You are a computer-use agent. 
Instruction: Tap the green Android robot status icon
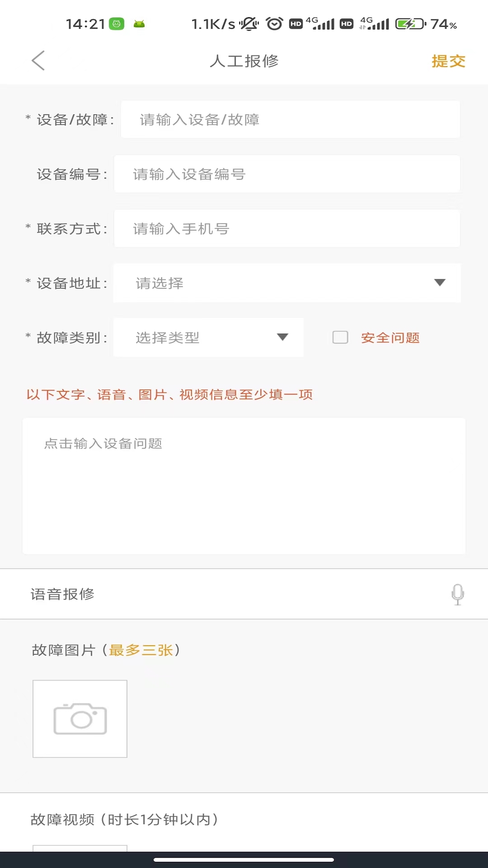[139, 24]
